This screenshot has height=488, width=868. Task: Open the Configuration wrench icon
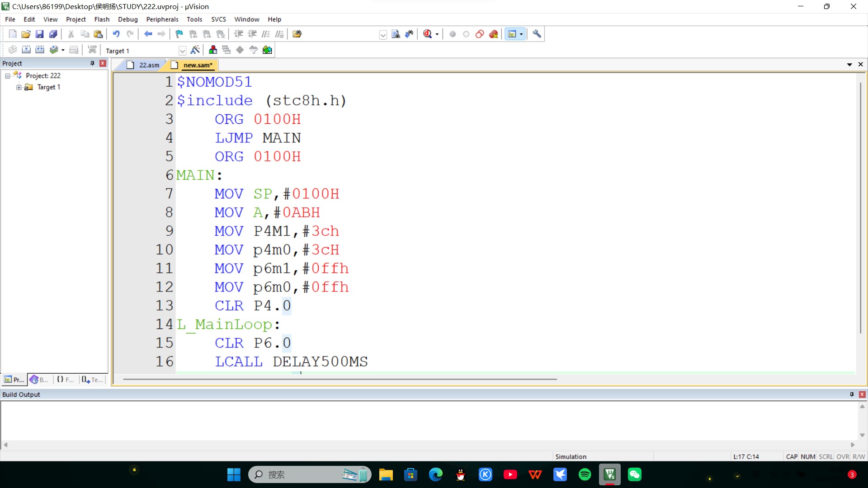click(x=537, y=34)
